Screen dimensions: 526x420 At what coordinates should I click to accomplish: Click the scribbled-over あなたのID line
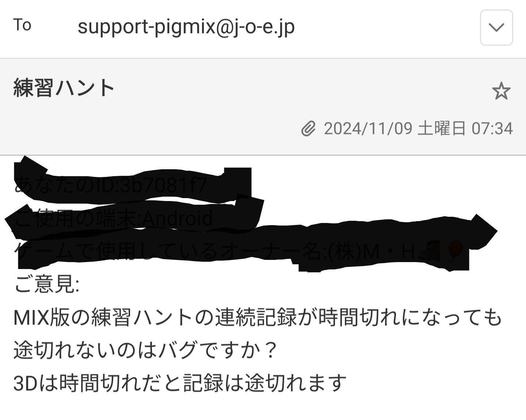coord(111,185)
